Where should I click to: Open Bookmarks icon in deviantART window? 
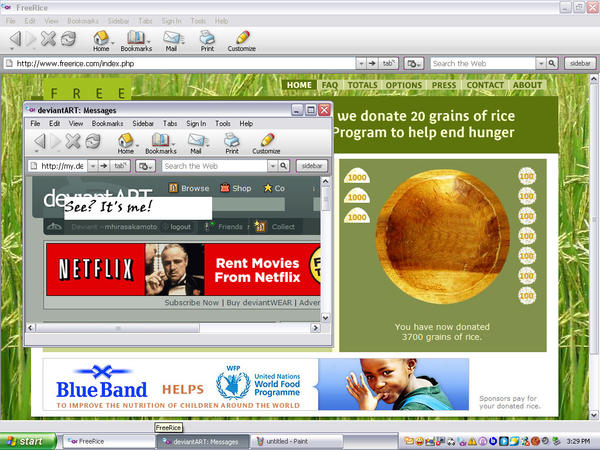(x=160, y=140)
